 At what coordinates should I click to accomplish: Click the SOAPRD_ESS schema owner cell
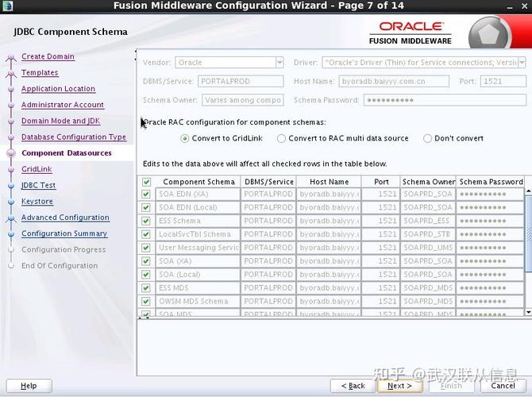click(428, 221)
